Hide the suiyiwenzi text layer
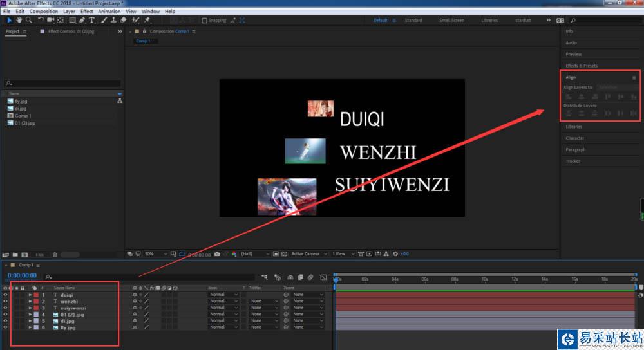The width and height of the screenshot is (644, 350). click(5, 308)
